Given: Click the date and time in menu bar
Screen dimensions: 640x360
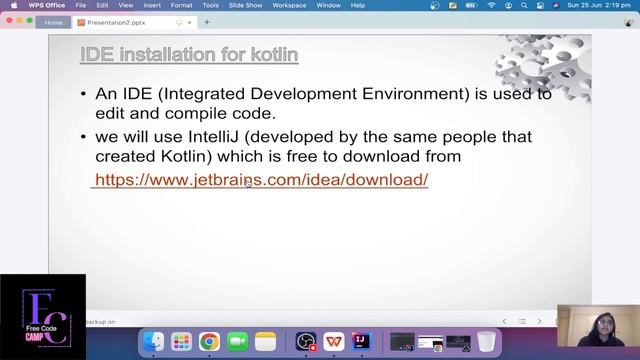Looking at the screenshot, I should pyautogui.click(x=599, y=5).
